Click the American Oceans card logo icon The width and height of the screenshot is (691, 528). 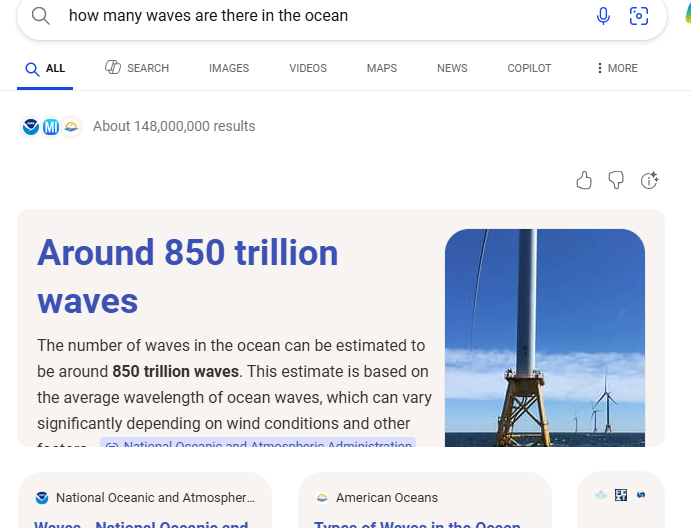(322, 497)
